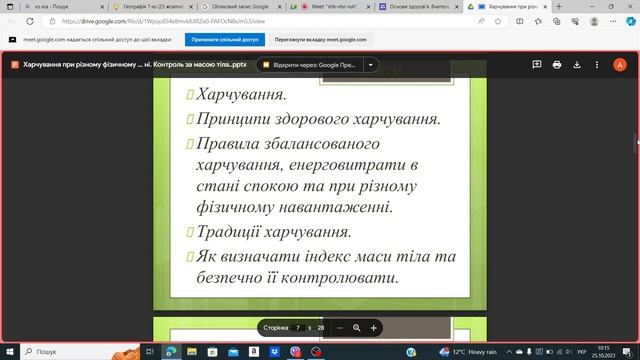
Task: Click the slide text 'Традиції харчування.'
Action: pyautogui.click(x=274, y=232)
